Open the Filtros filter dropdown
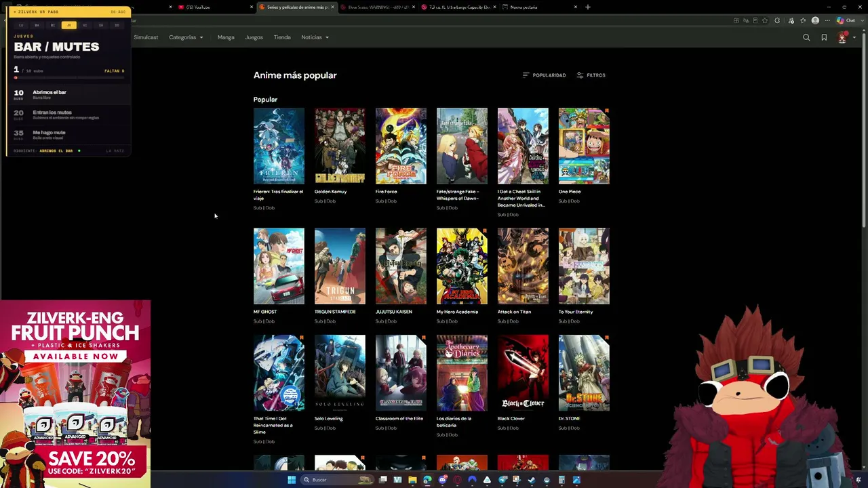 tap(591, 75)
